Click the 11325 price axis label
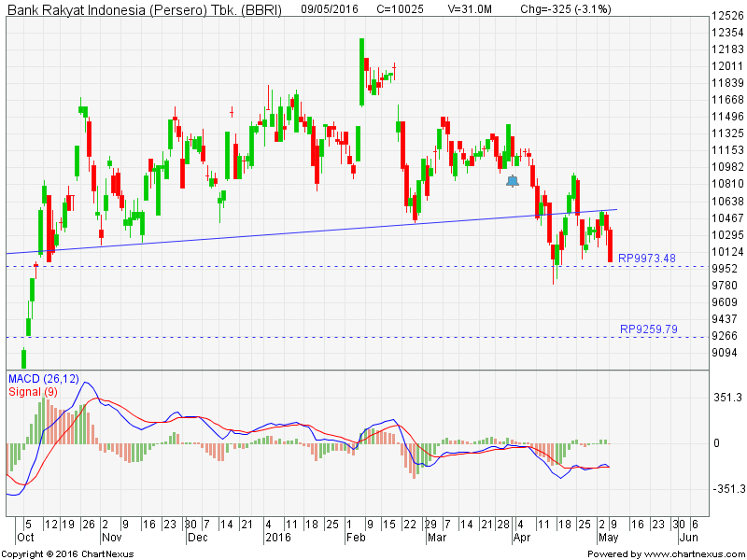 point(727,133)
